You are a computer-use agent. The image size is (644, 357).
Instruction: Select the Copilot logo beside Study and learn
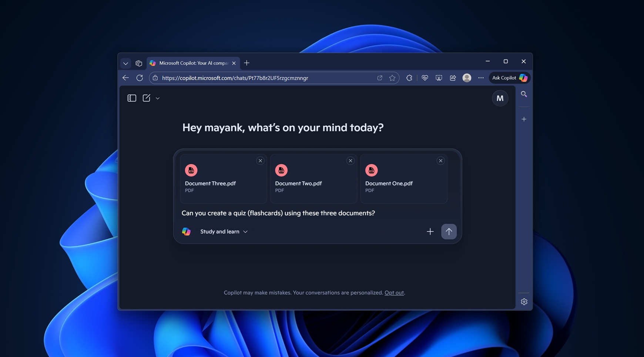click(x=186, y=231)
